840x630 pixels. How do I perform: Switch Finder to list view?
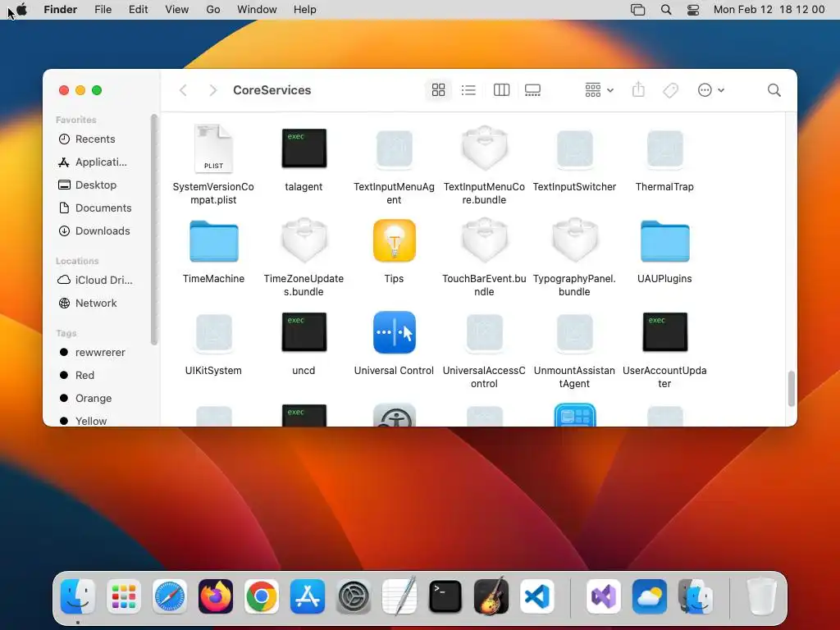pyautogui.click(x=468, y=90)
